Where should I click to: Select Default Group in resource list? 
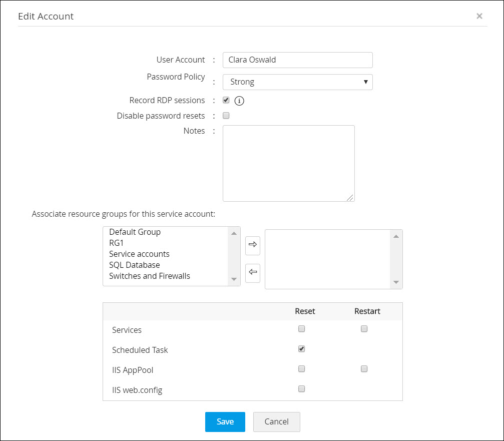click(135, 232)
